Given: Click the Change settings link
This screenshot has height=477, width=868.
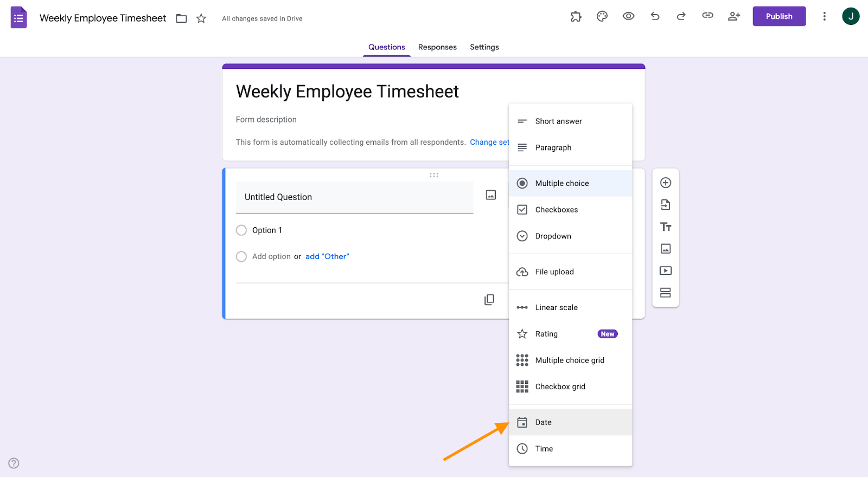Looking at the screenshot, I should [x=489, y=142].
